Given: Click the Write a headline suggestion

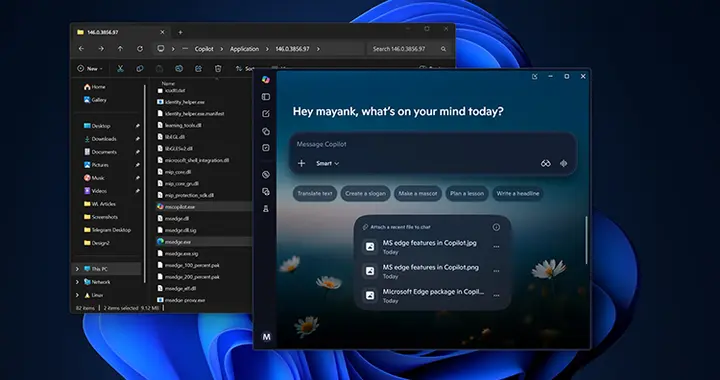Looking at the screenshot, I should pyautogui.click(x=518, y=193).
